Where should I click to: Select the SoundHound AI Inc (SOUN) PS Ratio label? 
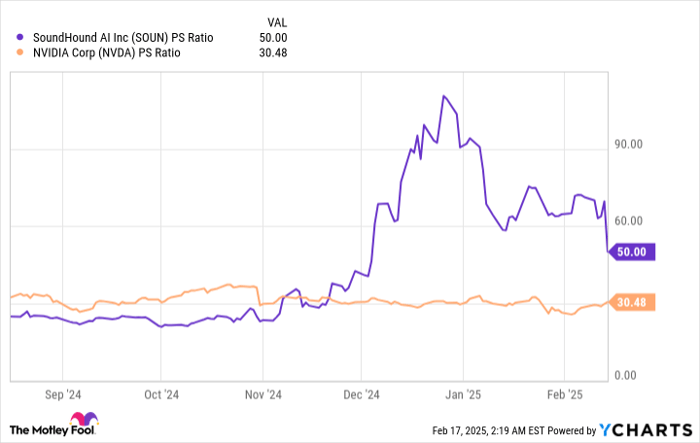click(123, 38)
